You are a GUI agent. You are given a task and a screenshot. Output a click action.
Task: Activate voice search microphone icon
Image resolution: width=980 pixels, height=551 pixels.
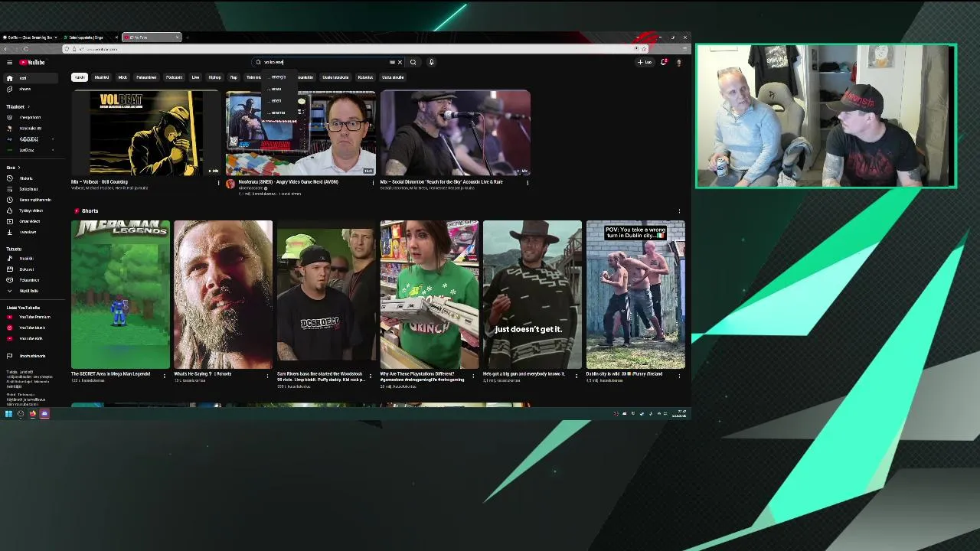[x=431, y=62]
